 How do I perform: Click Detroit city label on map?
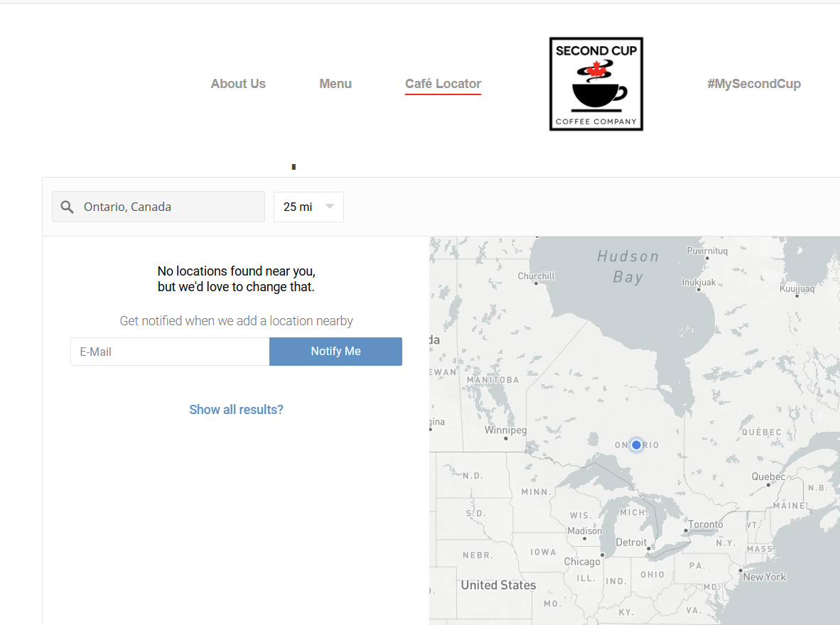631,542
